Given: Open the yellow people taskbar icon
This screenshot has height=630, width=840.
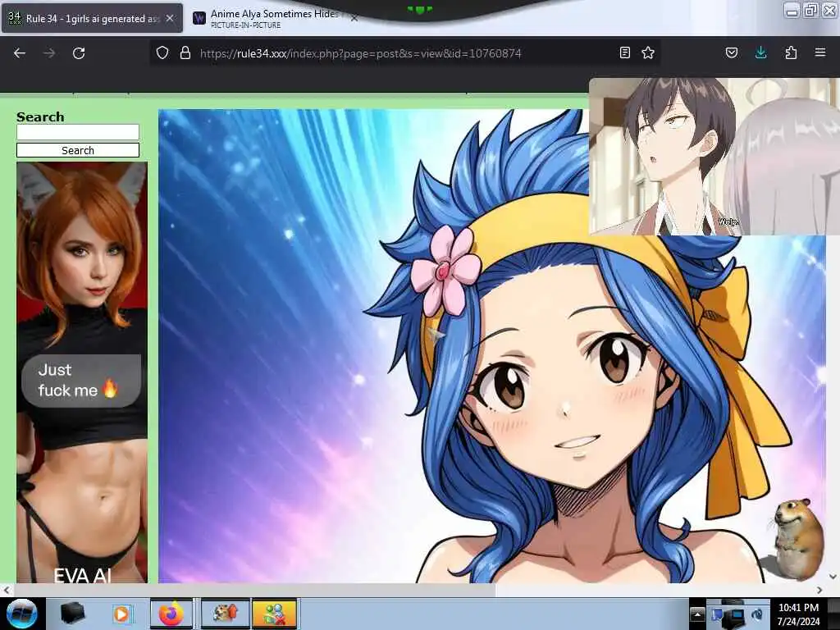Looking at the screenshot, I should tap(274, 614).
